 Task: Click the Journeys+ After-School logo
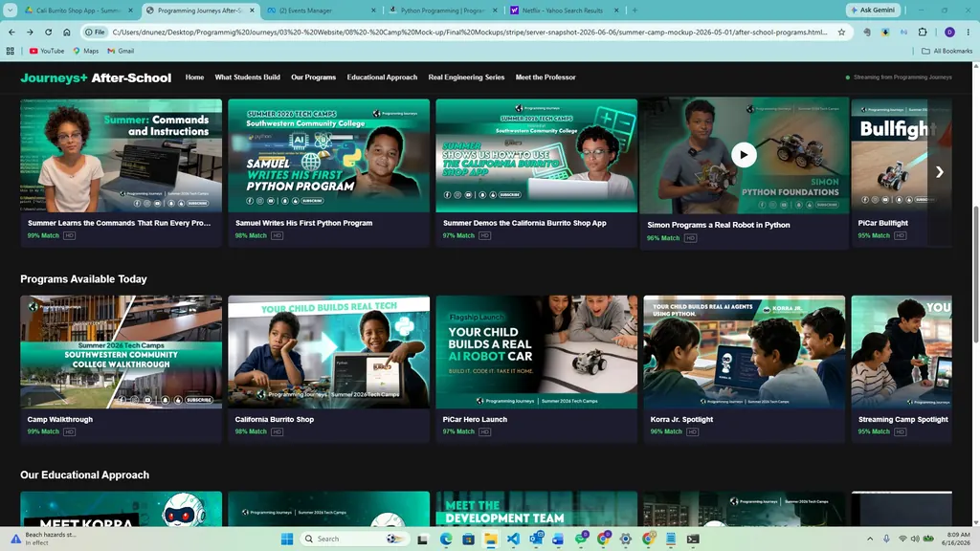[x=96, y=77]
